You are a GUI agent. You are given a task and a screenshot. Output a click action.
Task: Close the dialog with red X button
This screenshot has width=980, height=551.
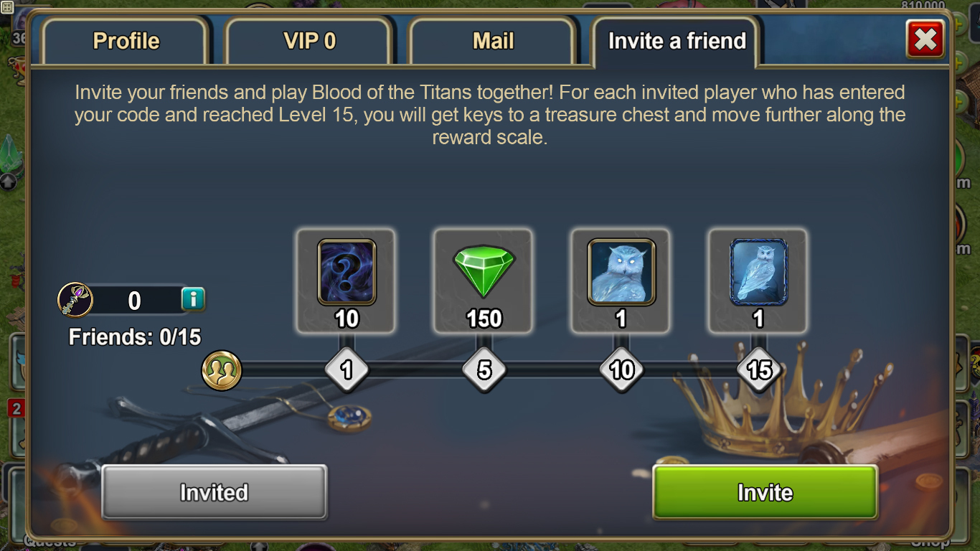[925, 39]
